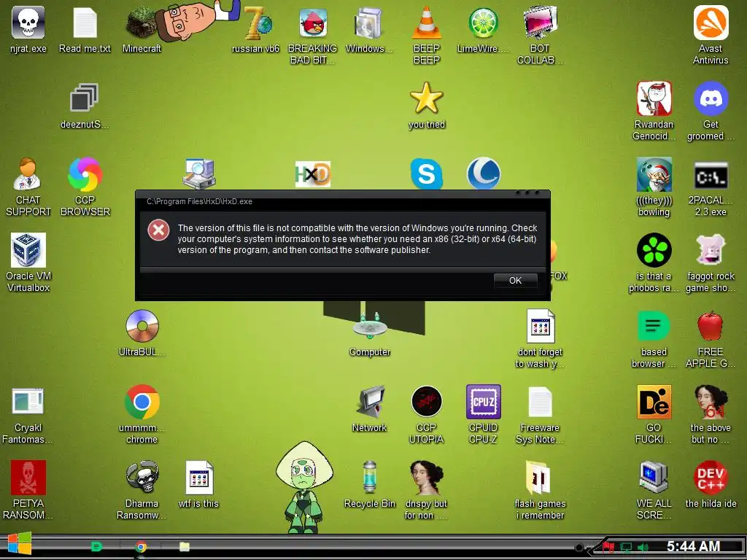Click the 5:44 AM taskbar clock
Viewport: 747px width, 560px height.
click(693, 547)
